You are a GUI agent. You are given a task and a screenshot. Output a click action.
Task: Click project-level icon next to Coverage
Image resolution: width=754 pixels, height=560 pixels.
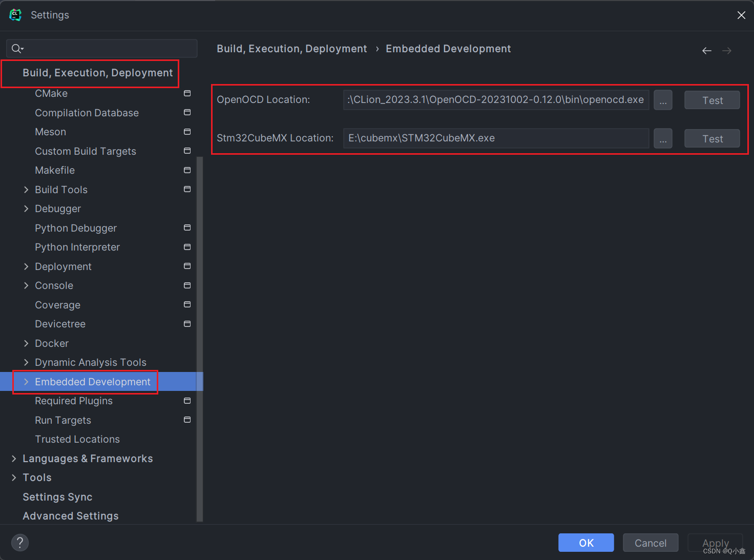(187, 304)
